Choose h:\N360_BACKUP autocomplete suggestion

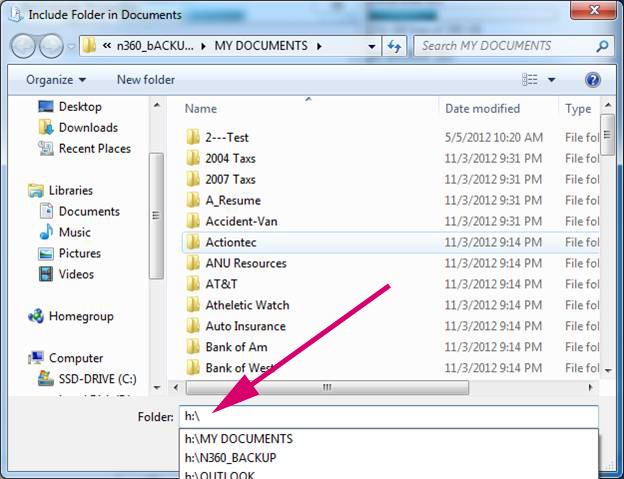[x=230, y=457]
